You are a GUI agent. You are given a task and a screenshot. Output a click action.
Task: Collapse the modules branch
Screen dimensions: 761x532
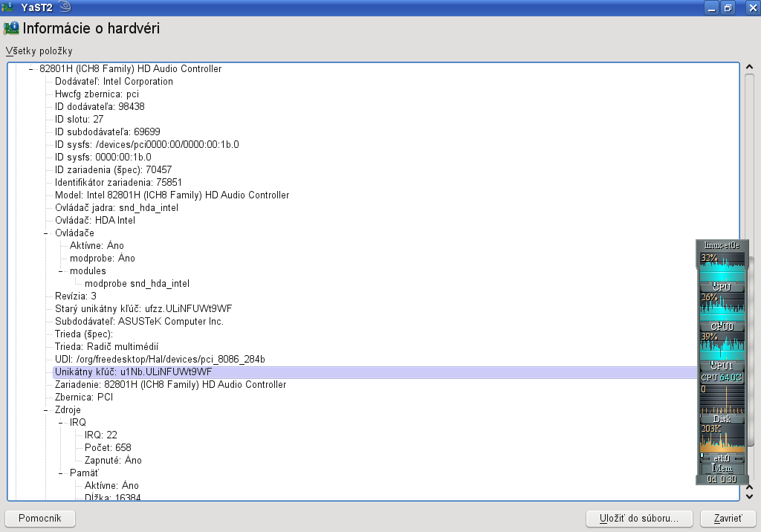[61, 271]
